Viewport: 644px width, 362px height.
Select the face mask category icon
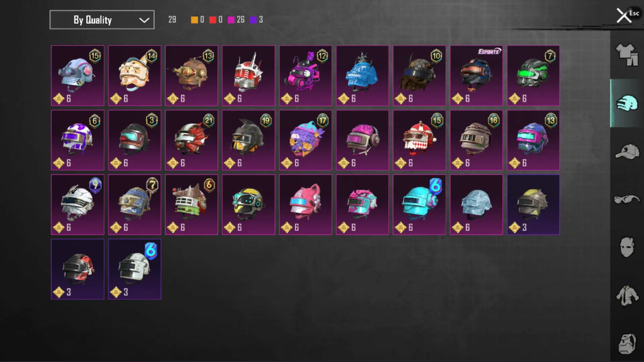point(627,247)
